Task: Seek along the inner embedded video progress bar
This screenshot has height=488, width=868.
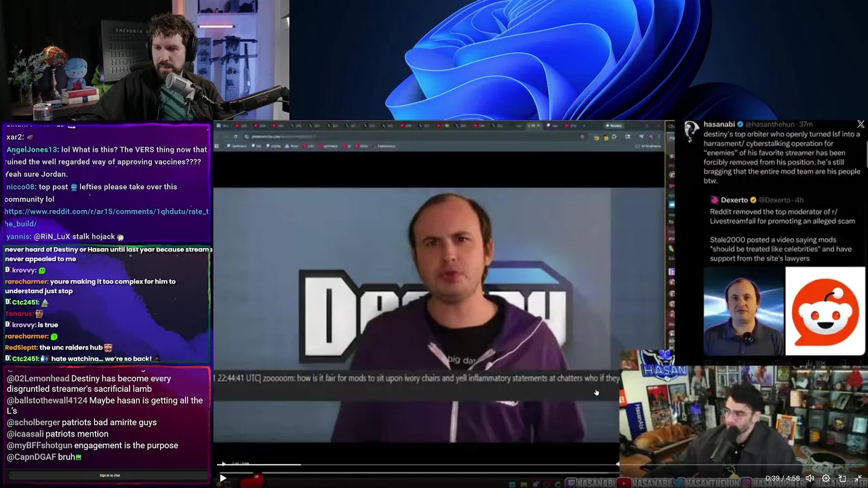Action: (417, 464)
